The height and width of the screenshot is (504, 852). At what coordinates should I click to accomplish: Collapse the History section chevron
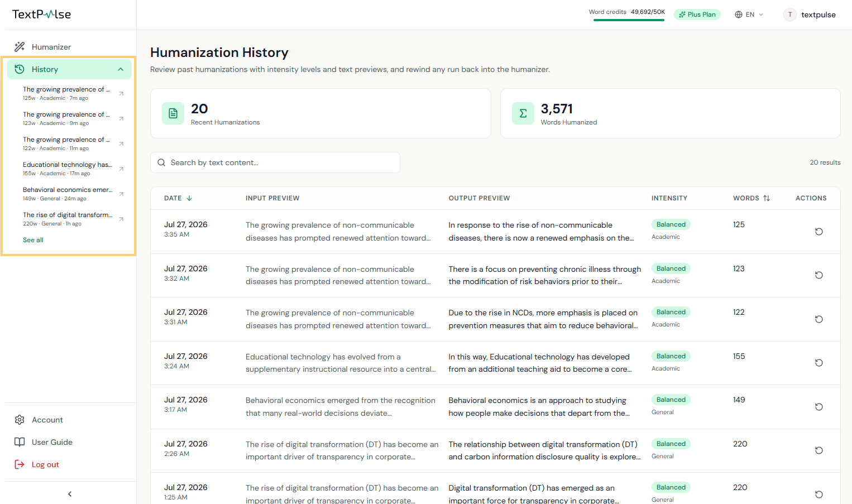(x=121, y=69)
